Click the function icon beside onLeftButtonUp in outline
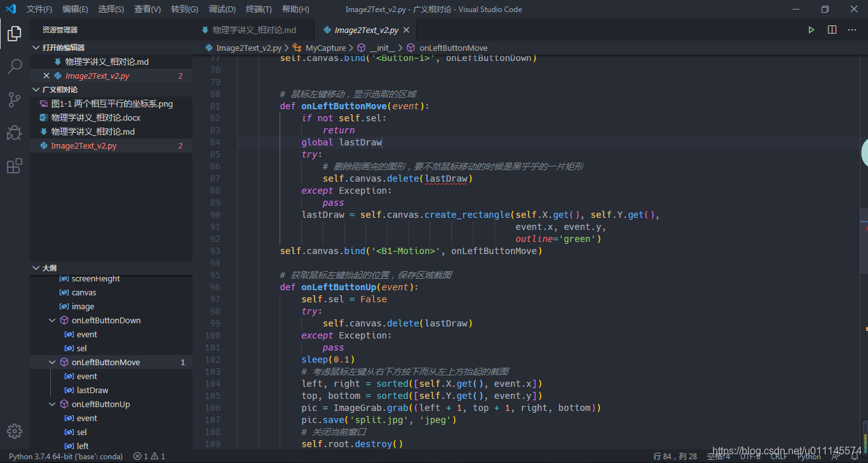This screenshot has width=868, height=463. point(64,405)
